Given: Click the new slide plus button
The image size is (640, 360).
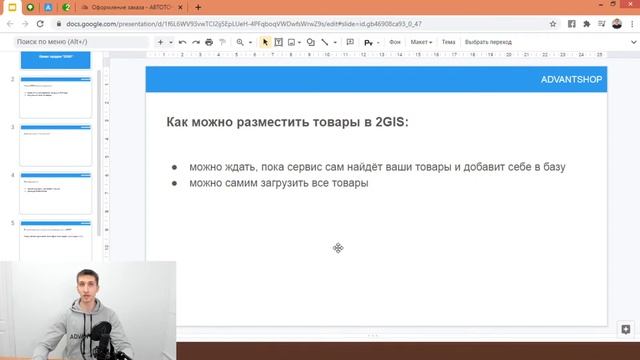Looking at the screenshot, I should pos(160,42).
